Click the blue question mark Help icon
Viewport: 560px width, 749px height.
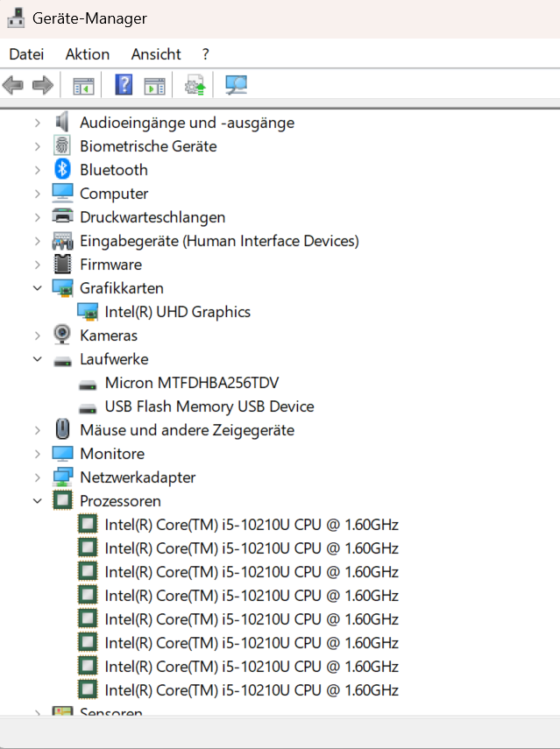124,85
